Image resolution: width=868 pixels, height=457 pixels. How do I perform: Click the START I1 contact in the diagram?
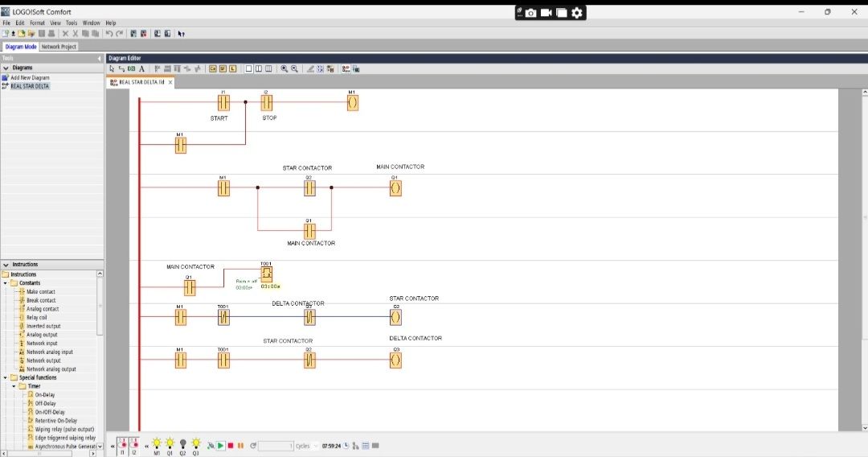click(223, 102)
